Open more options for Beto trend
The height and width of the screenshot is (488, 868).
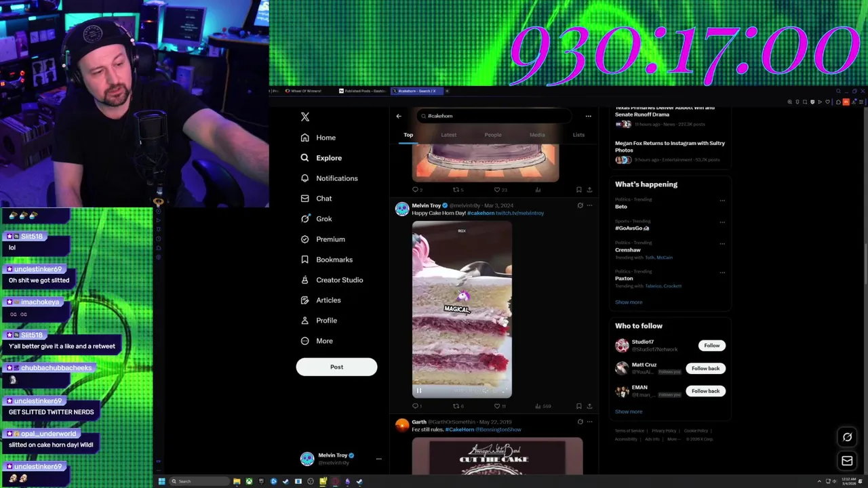point(722,200)
